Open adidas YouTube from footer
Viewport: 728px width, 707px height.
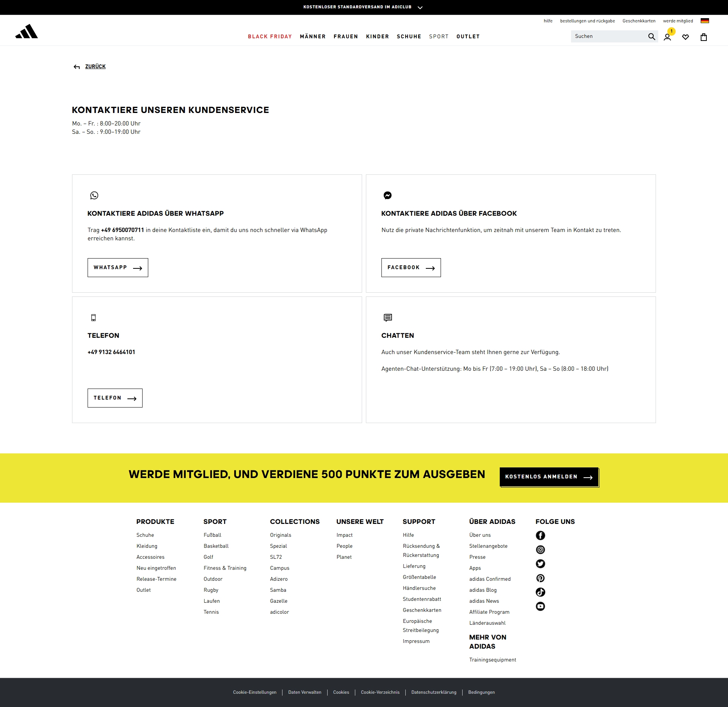(540, 607)
